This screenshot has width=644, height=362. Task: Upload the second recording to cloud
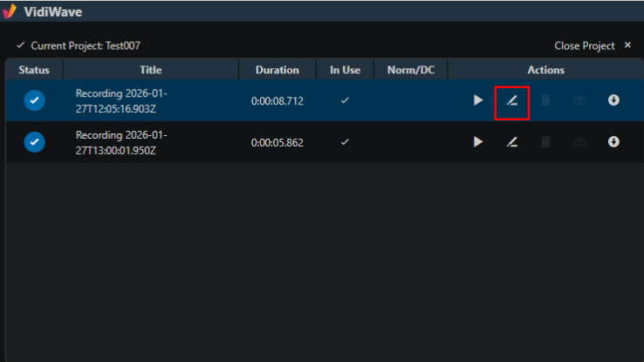[x=579, y=142]
